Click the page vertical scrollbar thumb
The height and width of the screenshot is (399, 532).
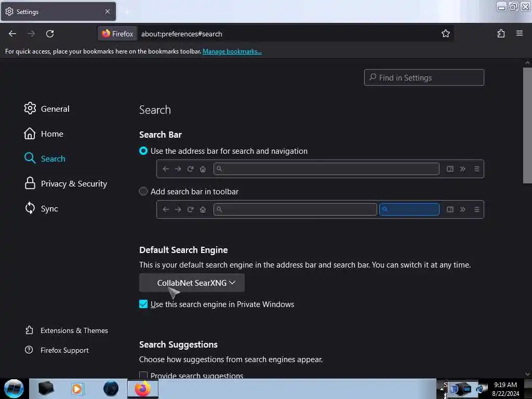tap(527, 126)
